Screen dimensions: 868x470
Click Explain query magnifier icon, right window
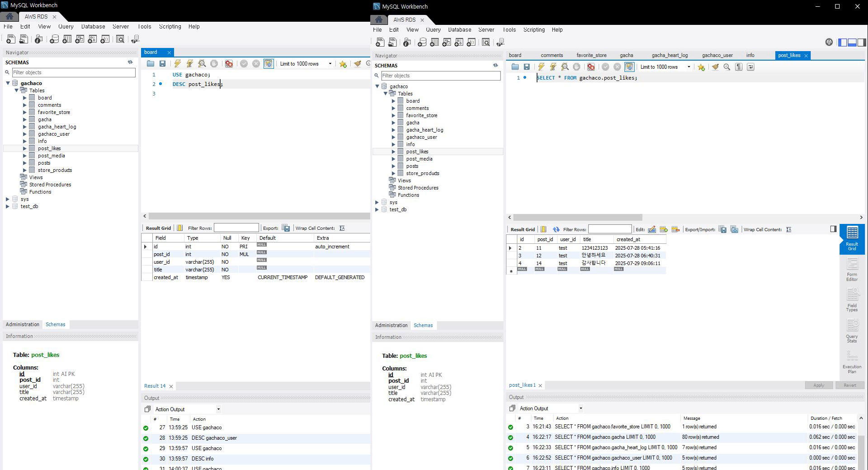click(x=565, y=67)
